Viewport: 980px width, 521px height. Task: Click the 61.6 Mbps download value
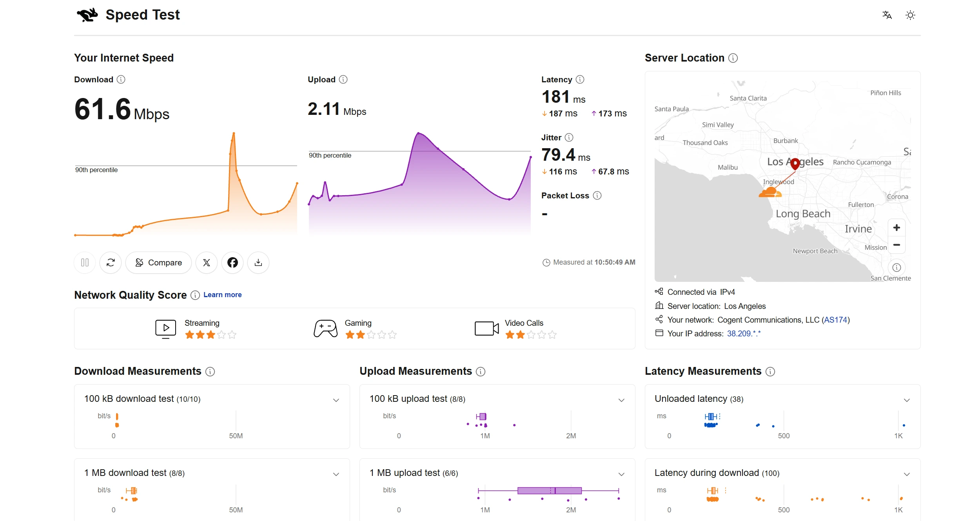point(122,109)
